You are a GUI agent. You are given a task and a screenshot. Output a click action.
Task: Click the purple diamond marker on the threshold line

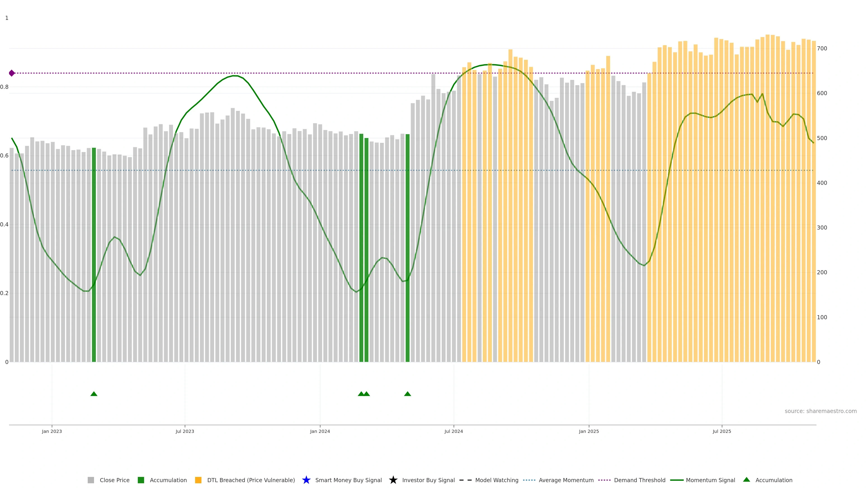(12, 73)
